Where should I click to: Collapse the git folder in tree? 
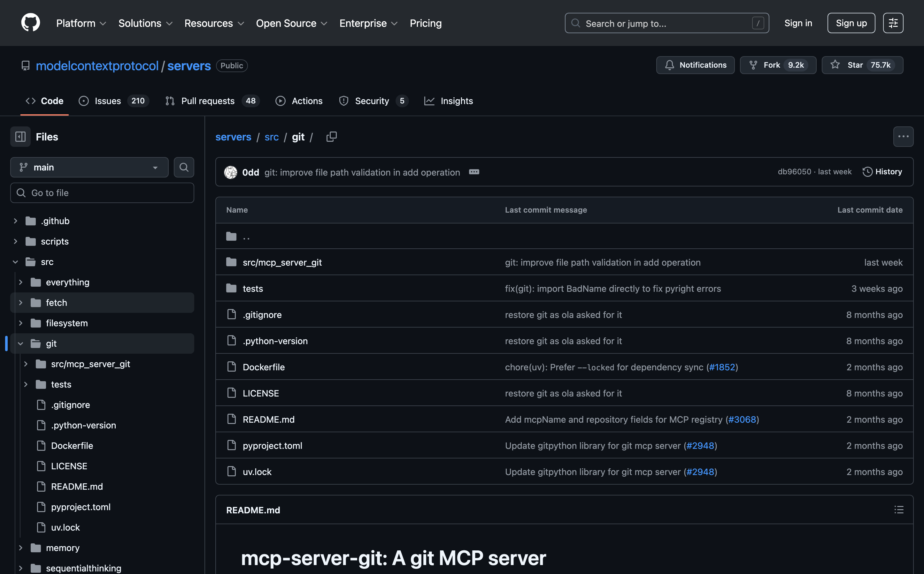[21, 344]
